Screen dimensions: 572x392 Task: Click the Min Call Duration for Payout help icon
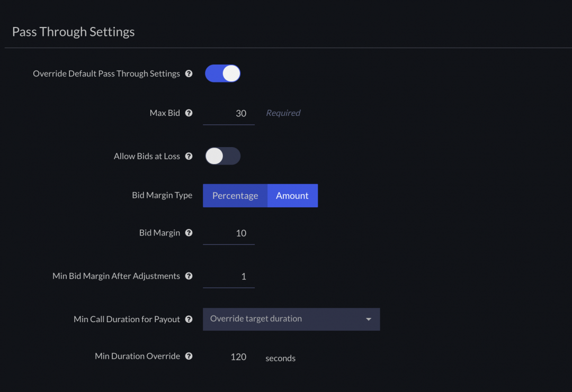[x=189, y=319]
